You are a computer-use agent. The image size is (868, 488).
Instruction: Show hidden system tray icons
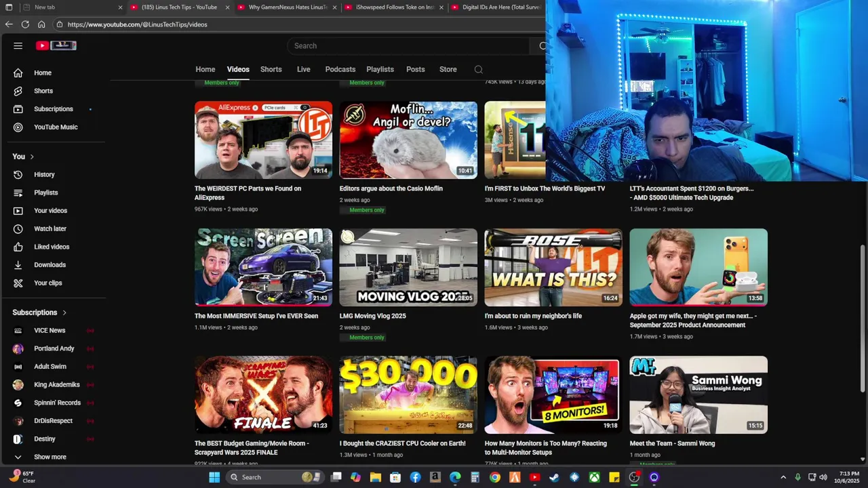[783, 477]
